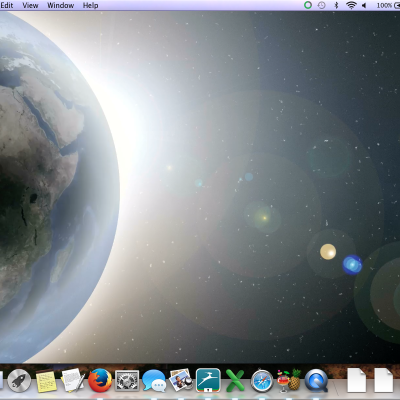Open Safari compass icon

point(262,381)
